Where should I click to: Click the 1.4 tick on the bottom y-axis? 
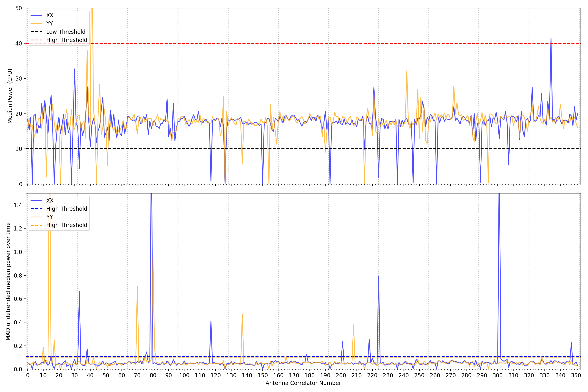click(18, 205)
